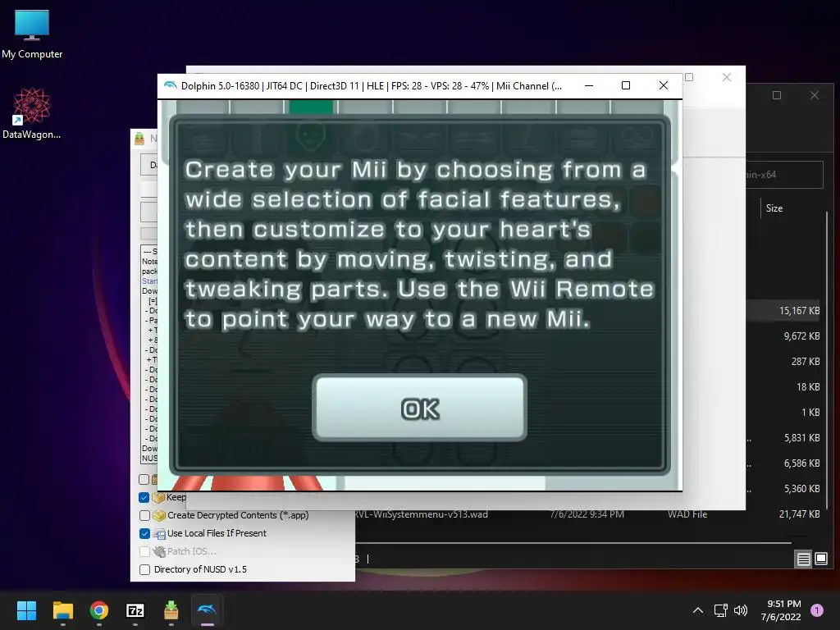The image size is (840, 630).
Task: Select the WiiSystemmenu-v513.wad file
Action: click(422, 514)
